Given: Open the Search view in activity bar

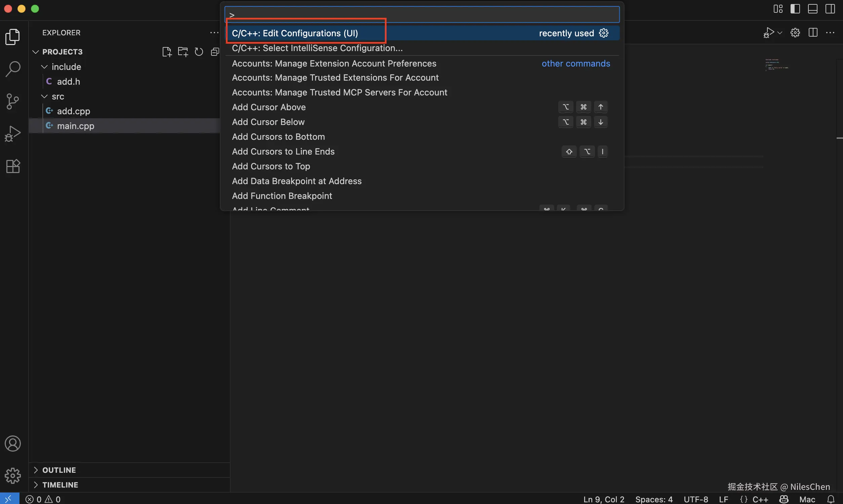Looking at the screenshot, I should click(x=13, y=69).
